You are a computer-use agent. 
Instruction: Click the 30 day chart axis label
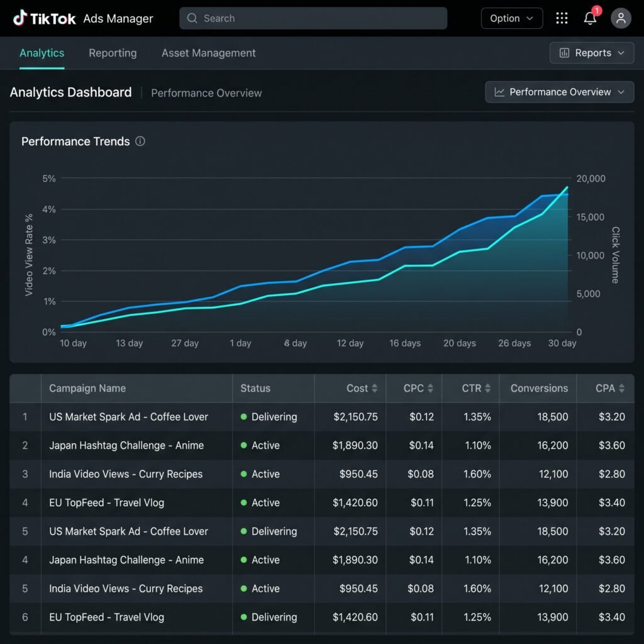tap(562, 343)
